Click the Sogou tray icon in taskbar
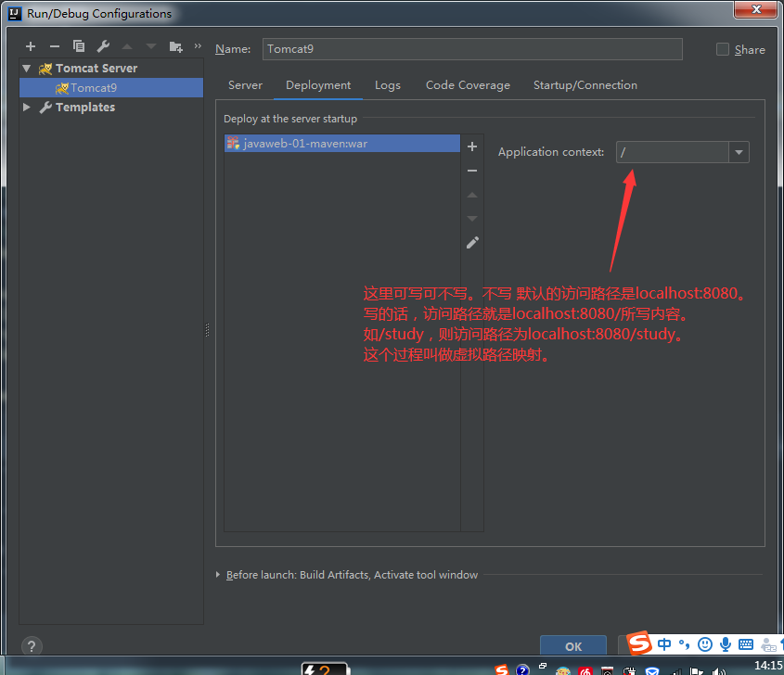The height and width of the screenshot is (675, 784). 502,669
